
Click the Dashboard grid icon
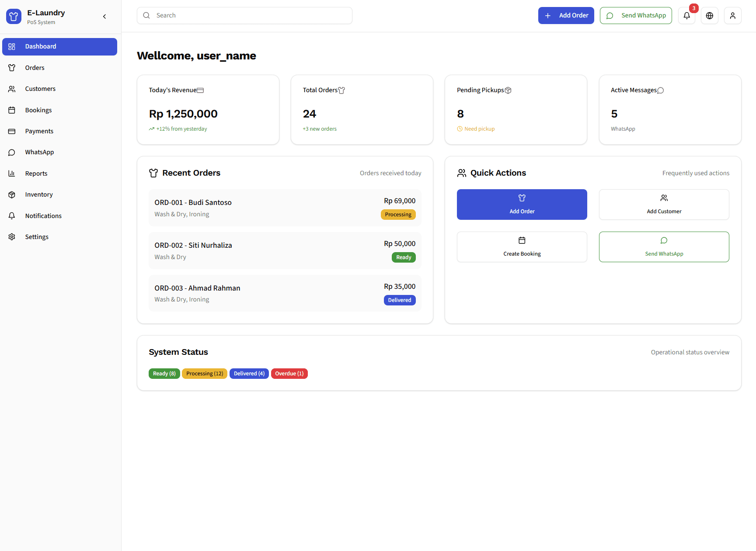tap(12, 47)
